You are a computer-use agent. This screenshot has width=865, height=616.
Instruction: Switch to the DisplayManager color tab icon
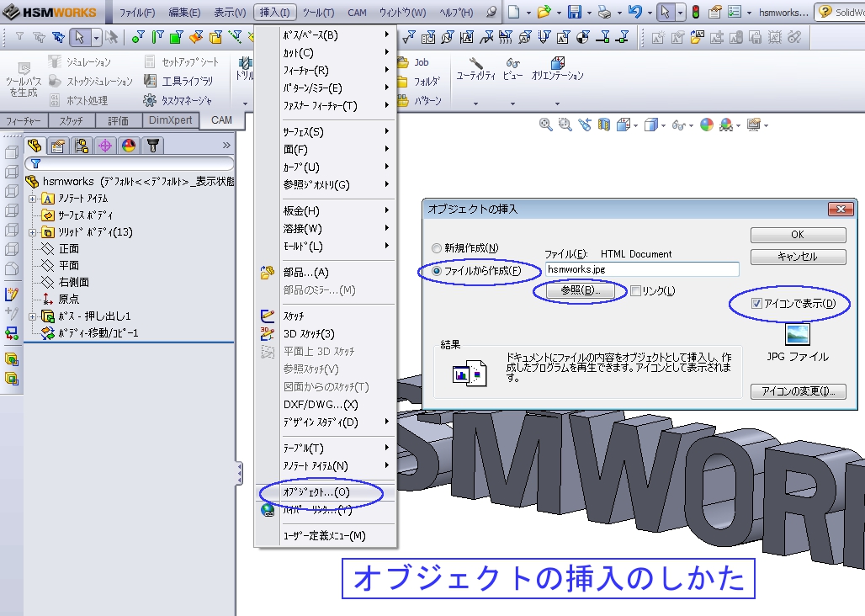[129, 146]
